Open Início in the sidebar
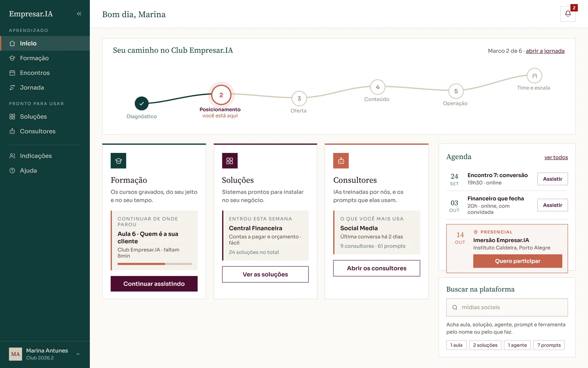The height and width of the screenshot is (368, 588). click(x=45, y=43)
